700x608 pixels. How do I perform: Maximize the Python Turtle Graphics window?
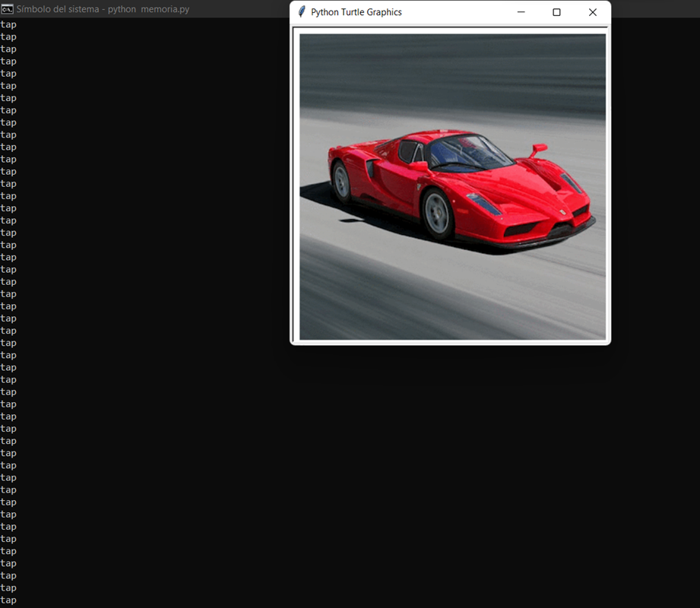(556, 12)
